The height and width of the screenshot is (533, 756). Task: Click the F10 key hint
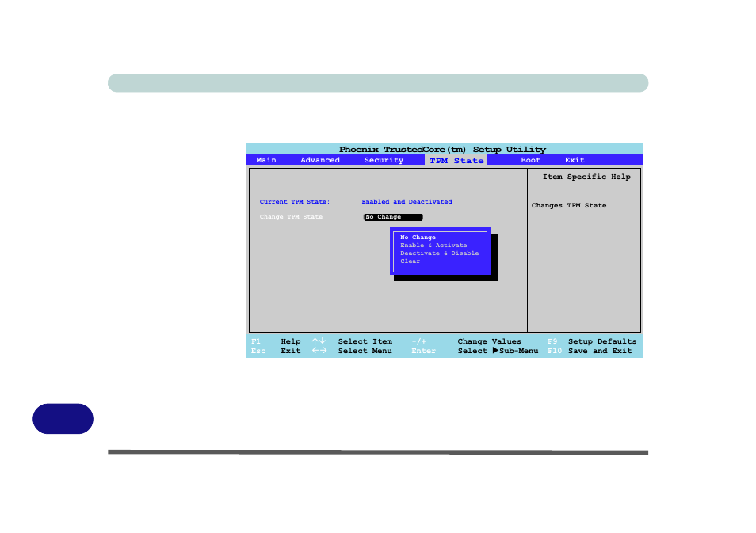coord(555,351)
